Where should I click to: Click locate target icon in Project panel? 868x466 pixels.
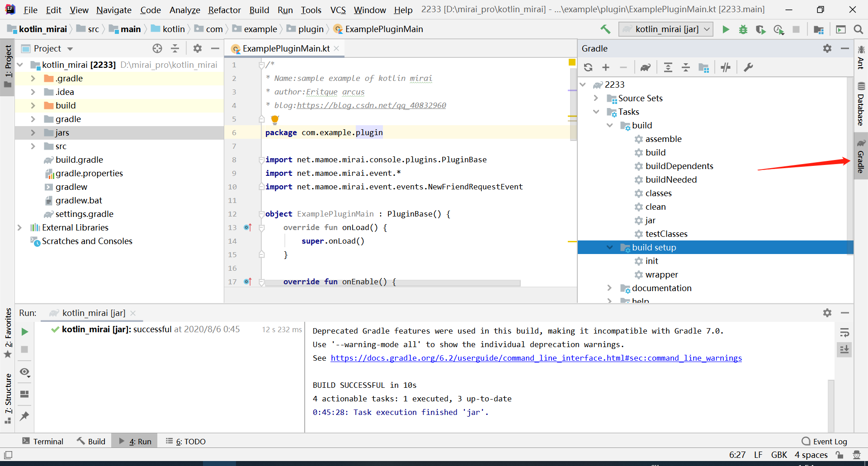157,48
